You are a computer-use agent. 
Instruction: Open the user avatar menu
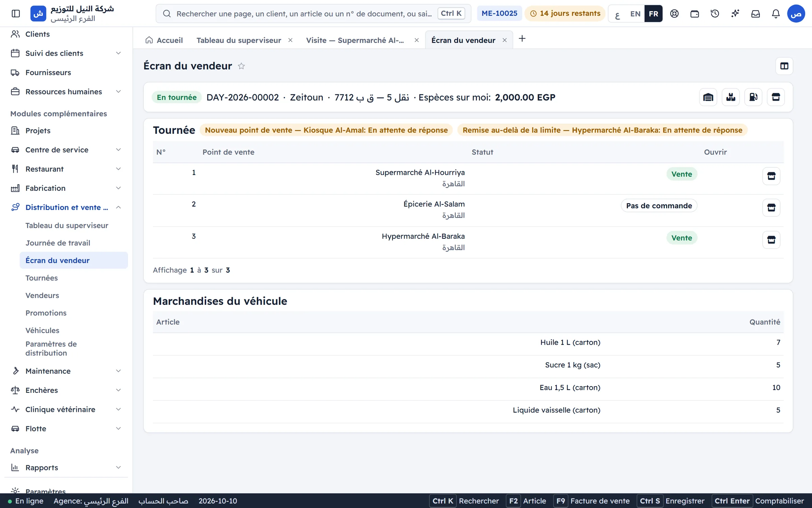796,14
